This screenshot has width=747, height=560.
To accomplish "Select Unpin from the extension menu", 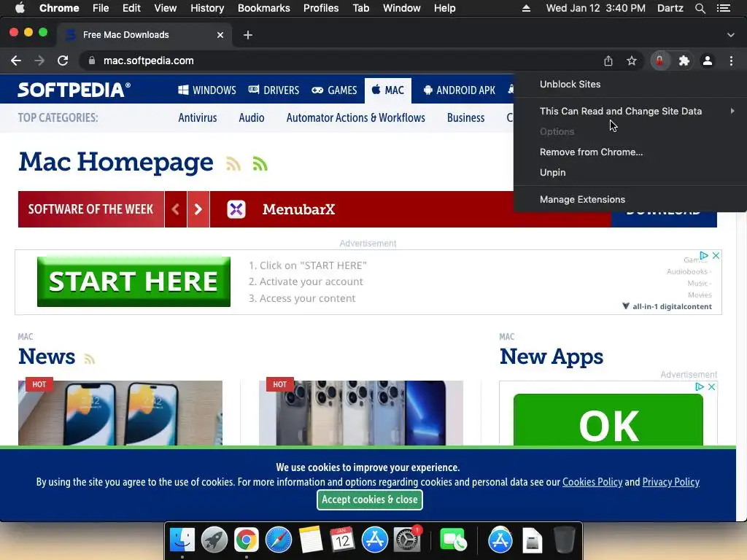I will pyautogui.click(x=631, y=172).
